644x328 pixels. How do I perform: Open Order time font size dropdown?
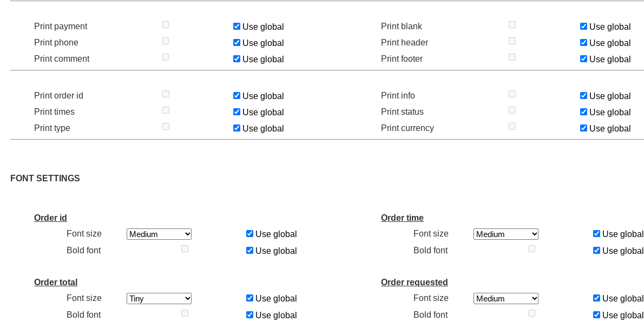pos(506,234)
